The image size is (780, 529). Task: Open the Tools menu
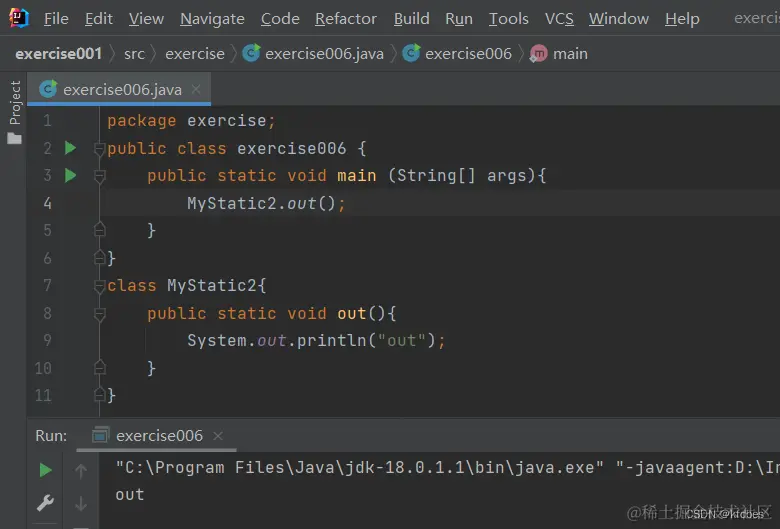508,19
